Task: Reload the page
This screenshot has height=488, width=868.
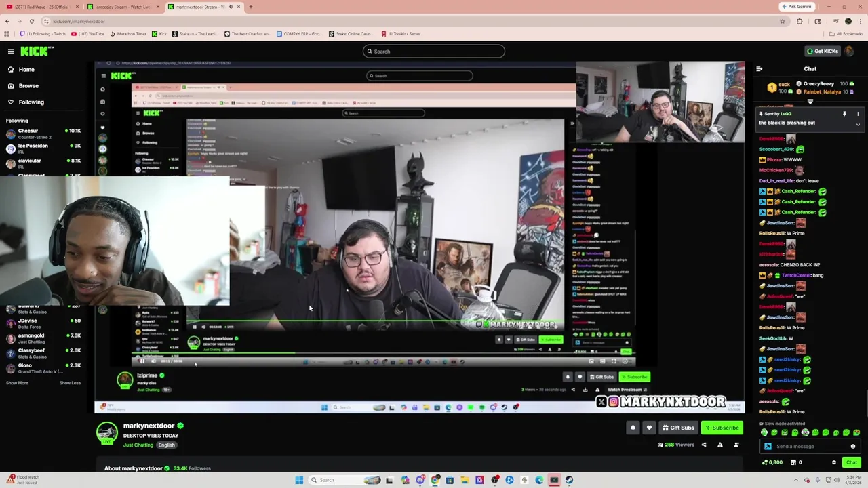Action: pos(33,21)
